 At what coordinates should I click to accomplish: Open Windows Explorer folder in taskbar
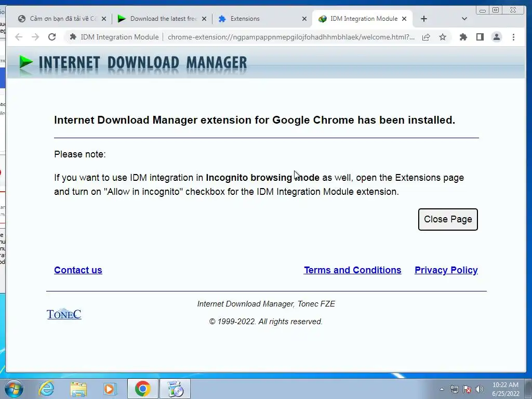point(78,389)
